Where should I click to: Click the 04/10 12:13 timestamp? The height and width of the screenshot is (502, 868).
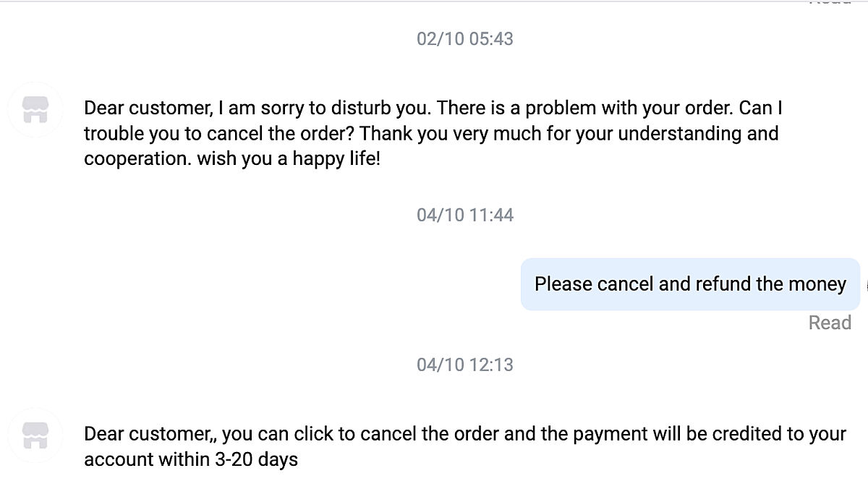(x=464, y=365)
